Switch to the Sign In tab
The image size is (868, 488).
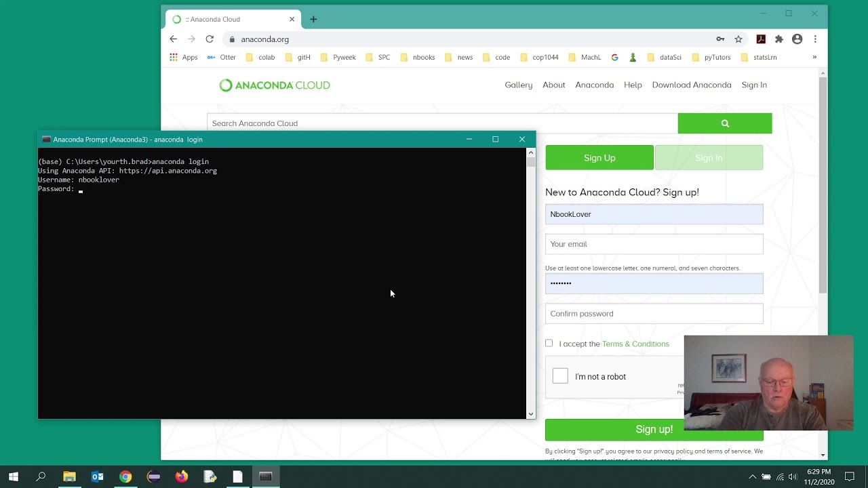pyautogui.click(x=709, y=158)
